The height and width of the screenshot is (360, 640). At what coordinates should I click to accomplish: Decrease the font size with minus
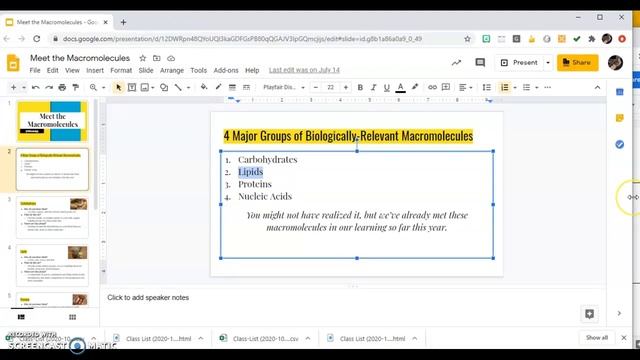316,87
